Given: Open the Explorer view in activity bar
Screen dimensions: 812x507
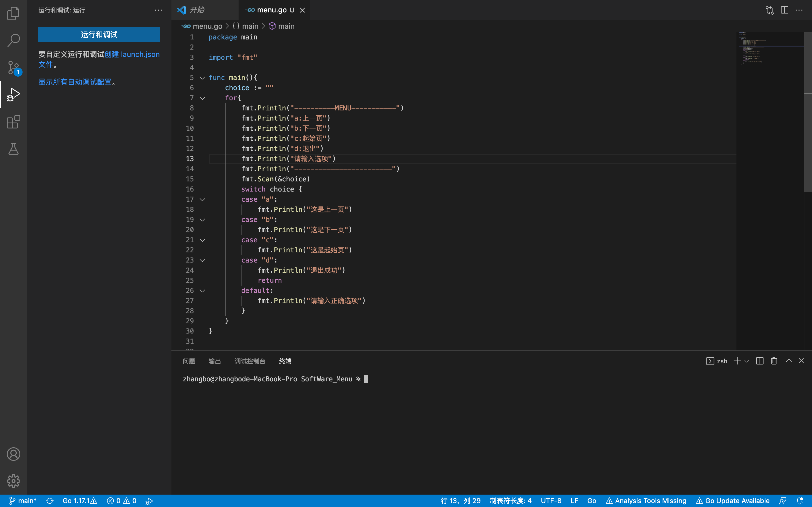Looking at the screenshot, I should [x=14, y=14].
